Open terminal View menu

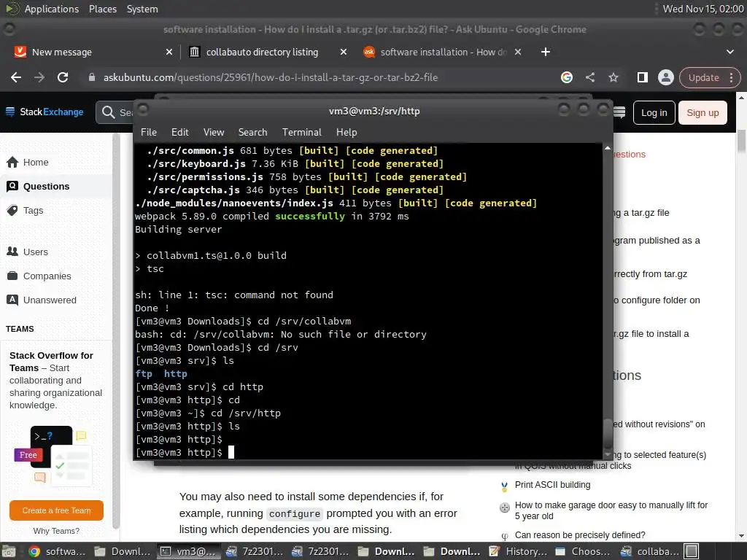[x=214, y=133]
